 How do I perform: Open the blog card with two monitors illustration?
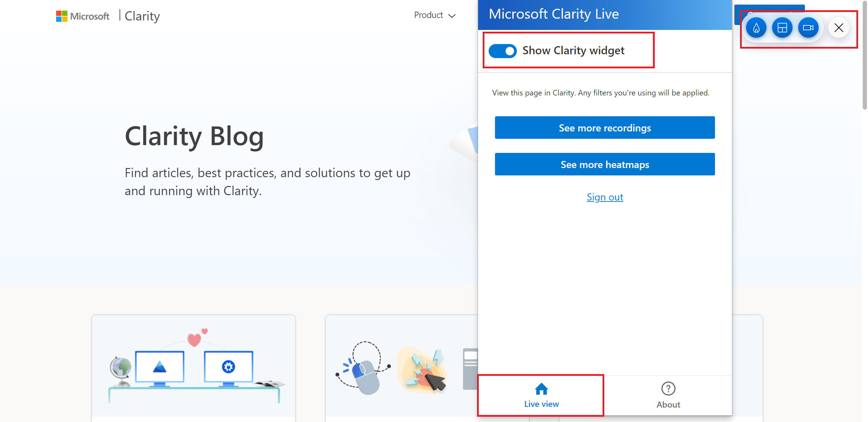pyautogui.click(x=194, y=368)
